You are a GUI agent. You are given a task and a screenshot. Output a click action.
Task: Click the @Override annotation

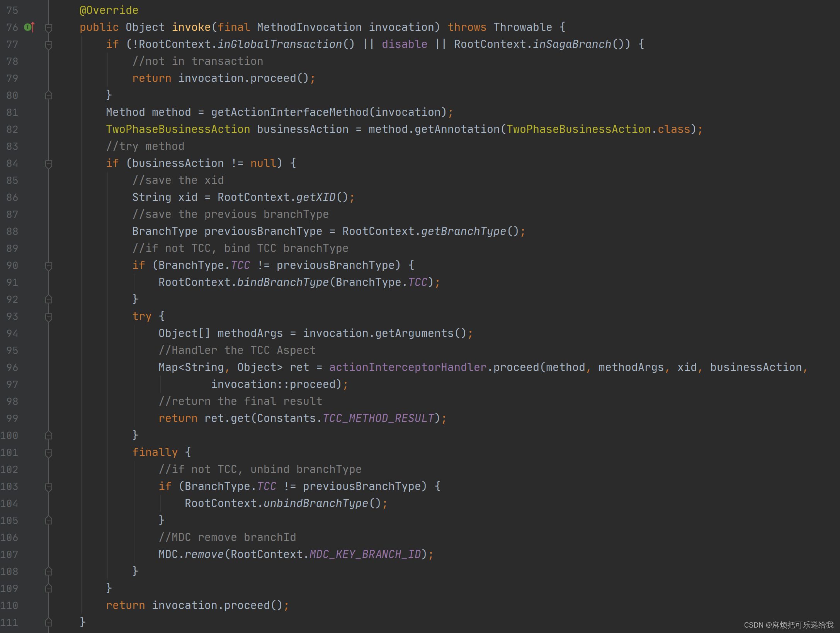click(109, 10)
